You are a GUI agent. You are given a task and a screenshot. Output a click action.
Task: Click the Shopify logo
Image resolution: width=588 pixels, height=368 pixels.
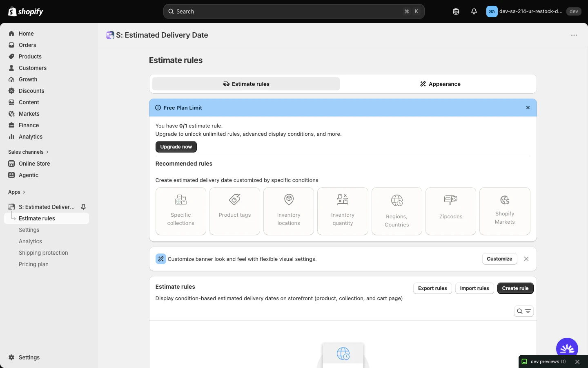tap(26, 11)
